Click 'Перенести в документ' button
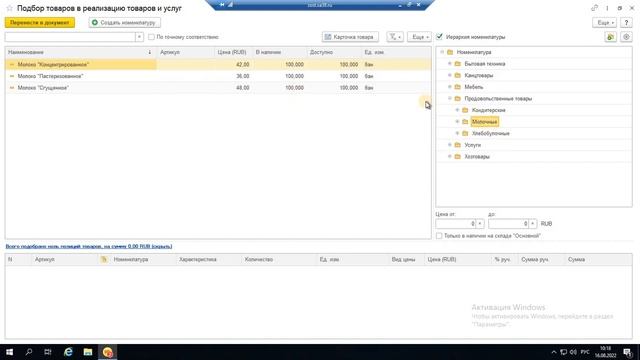Image resolution: width=640 pixels, height=360 pixels. (40, 23)
